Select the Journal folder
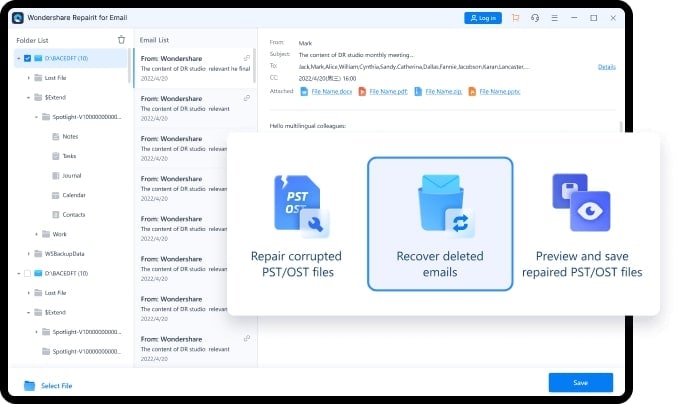The height and width of the screenshot is (404, 678). coord(72,176)
